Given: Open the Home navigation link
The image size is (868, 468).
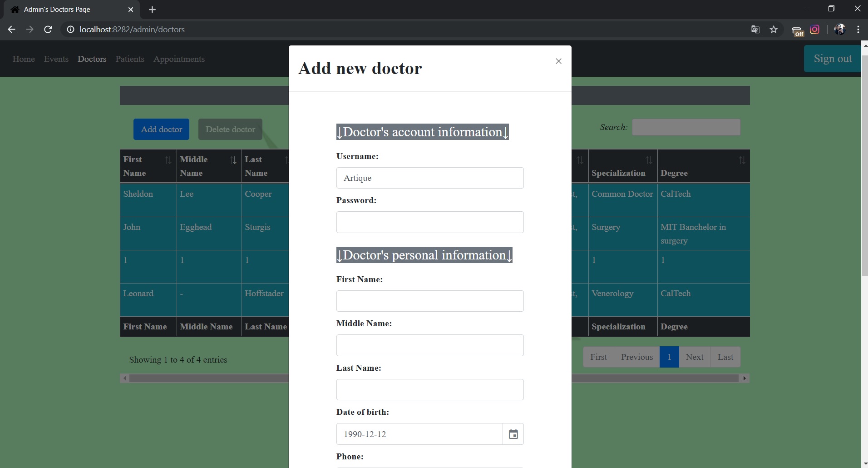Looking at the screenshot, I should 24,59.
